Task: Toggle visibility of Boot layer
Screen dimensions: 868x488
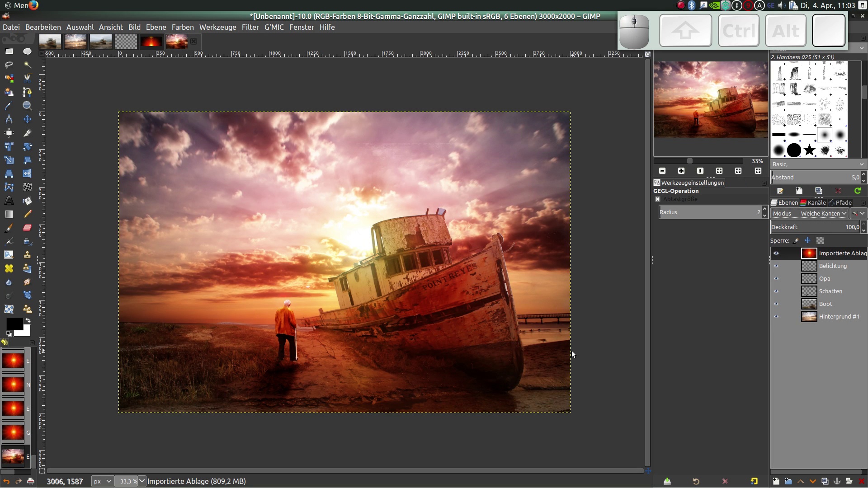Action: pyautogui.click(x=776, y=304)
